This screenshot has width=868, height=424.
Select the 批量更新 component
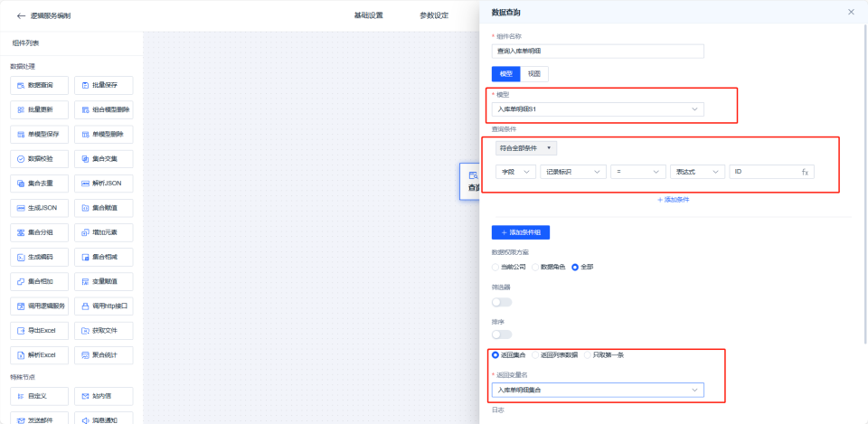click(x=39, y=109)
